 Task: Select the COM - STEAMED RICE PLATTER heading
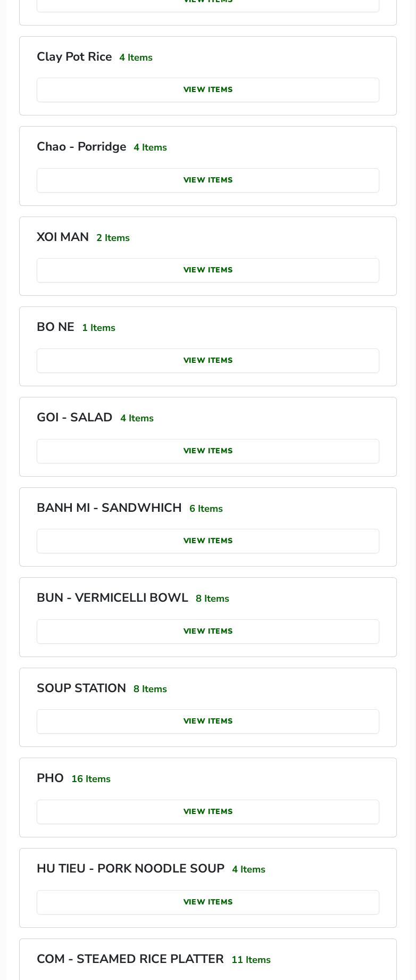[x=130, y=959]
